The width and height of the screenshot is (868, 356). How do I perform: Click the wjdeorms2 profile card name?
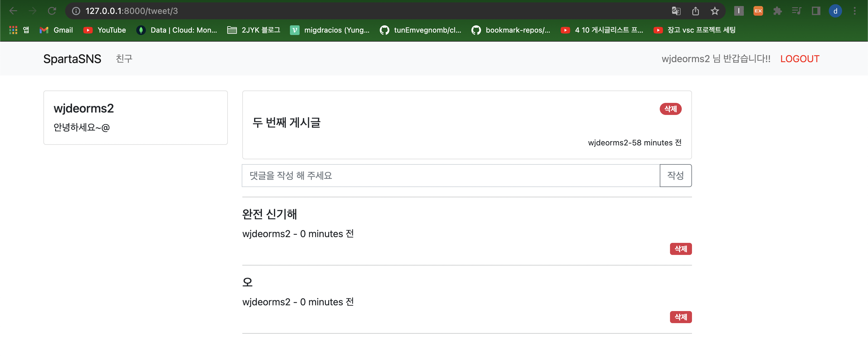83,108
